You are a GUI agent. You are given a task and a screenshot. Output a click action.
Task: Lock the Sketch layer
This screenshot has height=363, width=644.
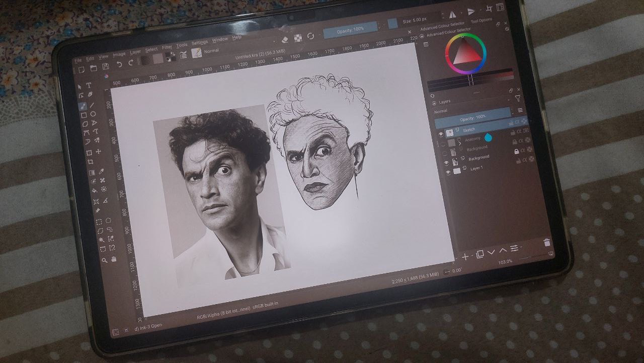tap(511, 123)
